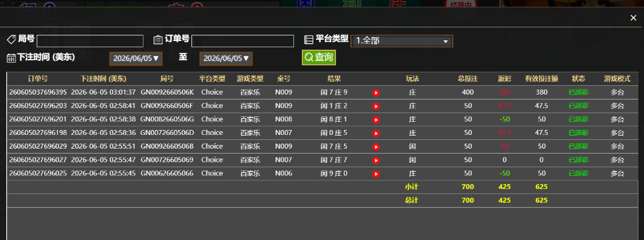644x240 pixels.
Task: Click bet time 2026-06-05 02:58:41
Action: (103, 106)
